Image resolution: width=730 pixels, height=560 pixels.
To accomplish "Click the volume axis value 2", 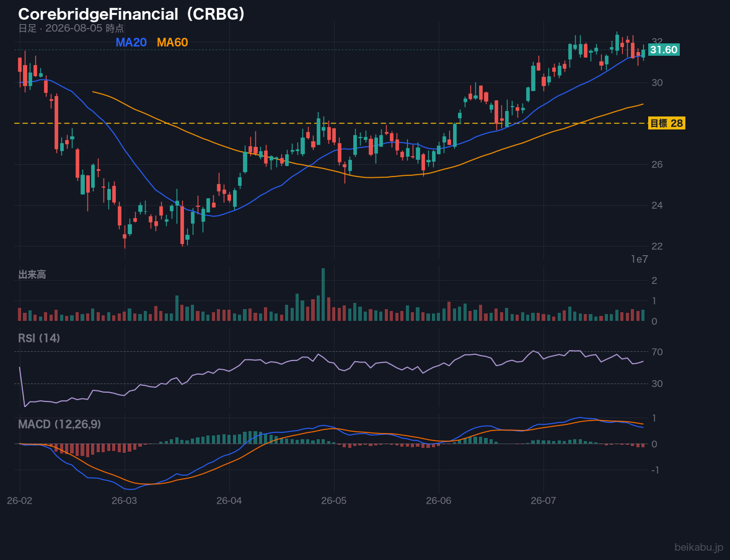I will tap(654, 280).
